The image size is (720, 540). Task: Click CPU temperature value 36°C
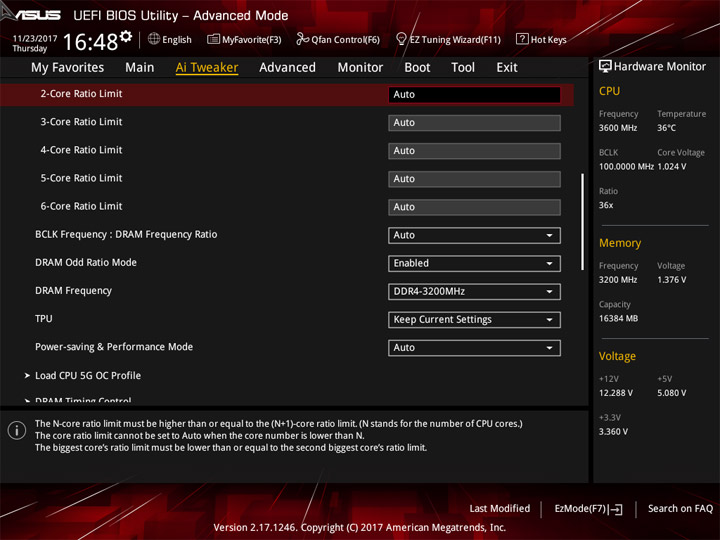tap(666, 128)
